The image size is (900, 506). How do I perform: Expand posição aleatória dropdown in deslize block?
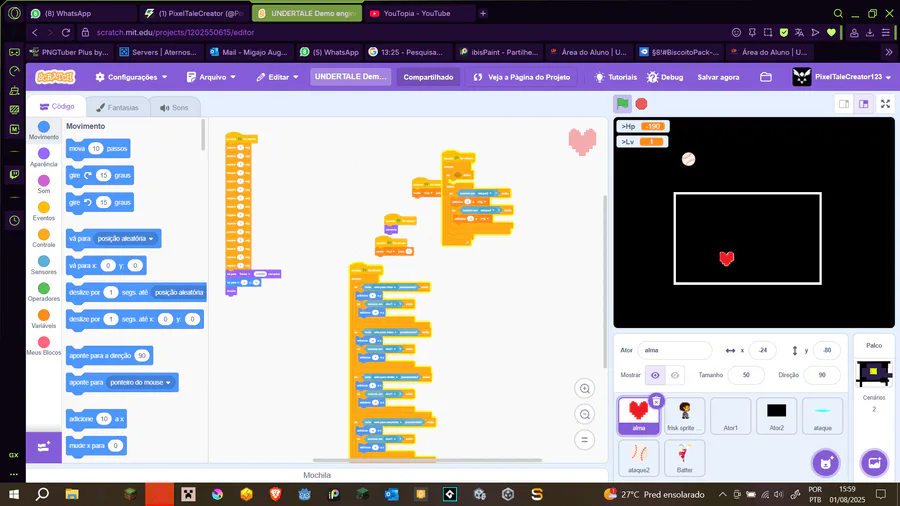(179, 293)
